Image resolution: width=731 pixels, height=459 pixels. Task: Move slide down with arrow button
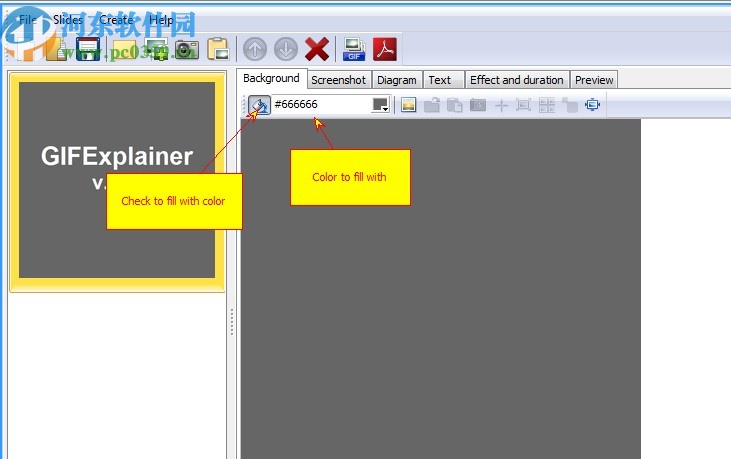click(286, 49)
